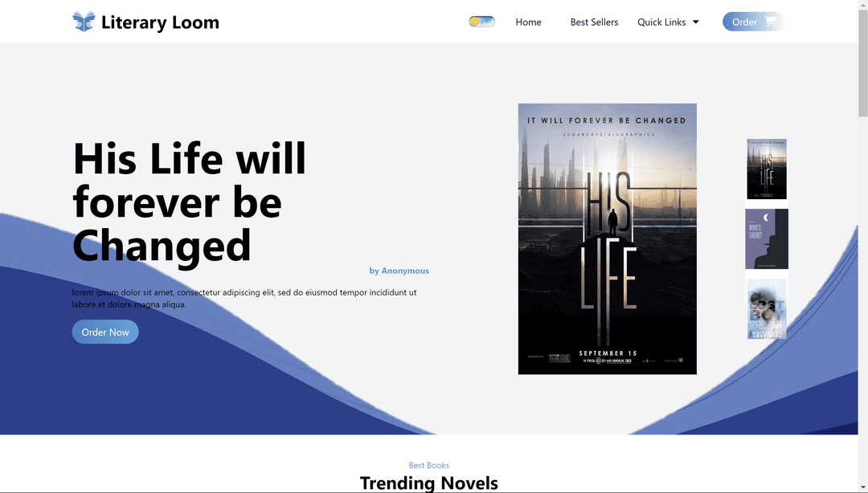Open the Best Sellers section
Viewport: 868px width, 493px height.
[x=594, y=22]
